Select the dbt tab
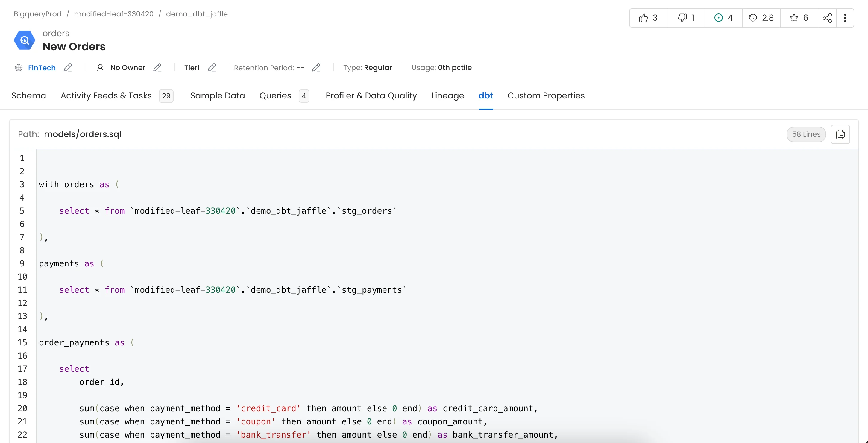The height and width of the screenshot is (443, 868). click(486, 95)
